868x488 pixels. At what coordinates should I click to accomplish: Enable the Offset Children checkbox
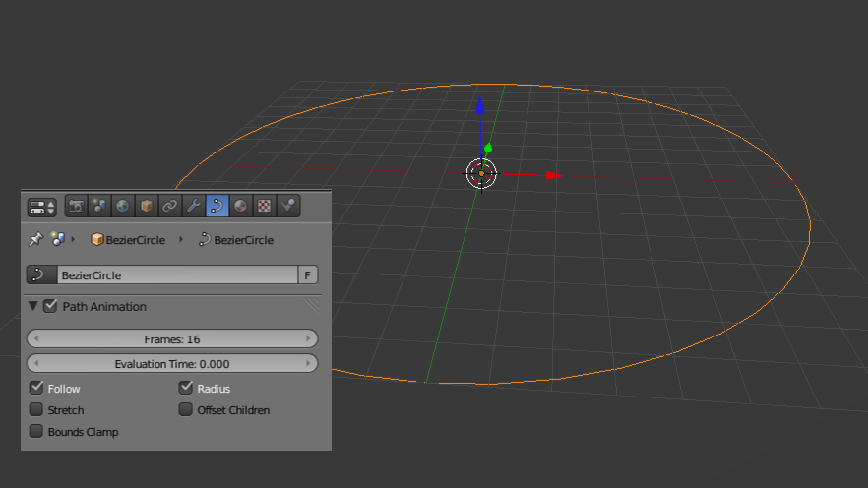[186, 409]
